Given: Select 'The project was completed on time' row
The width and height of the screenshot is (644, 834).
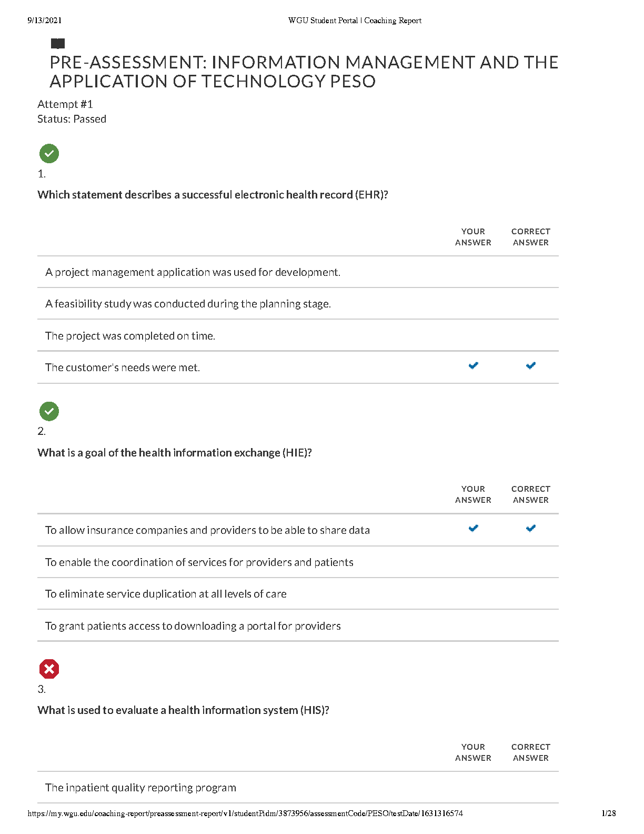Looking at the screenshot, I should click(x=130, y=336).
